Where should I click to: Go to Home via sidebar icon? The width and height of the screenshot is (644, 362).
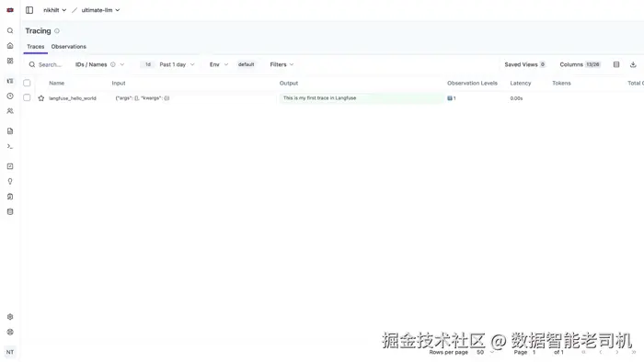pos(10,46)
